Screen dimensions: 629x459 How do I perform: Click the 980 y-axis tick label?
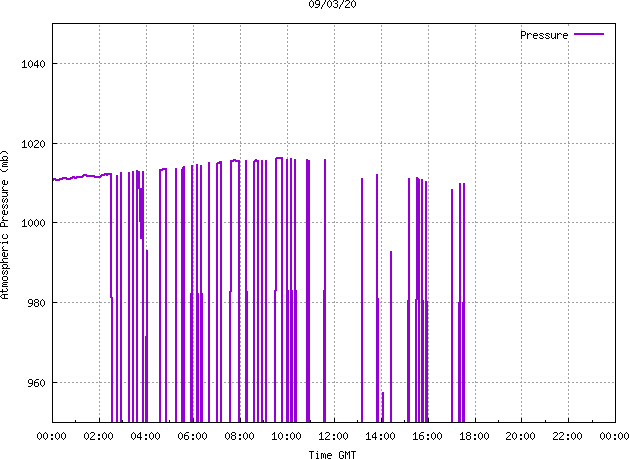click(x=34, y=303)
